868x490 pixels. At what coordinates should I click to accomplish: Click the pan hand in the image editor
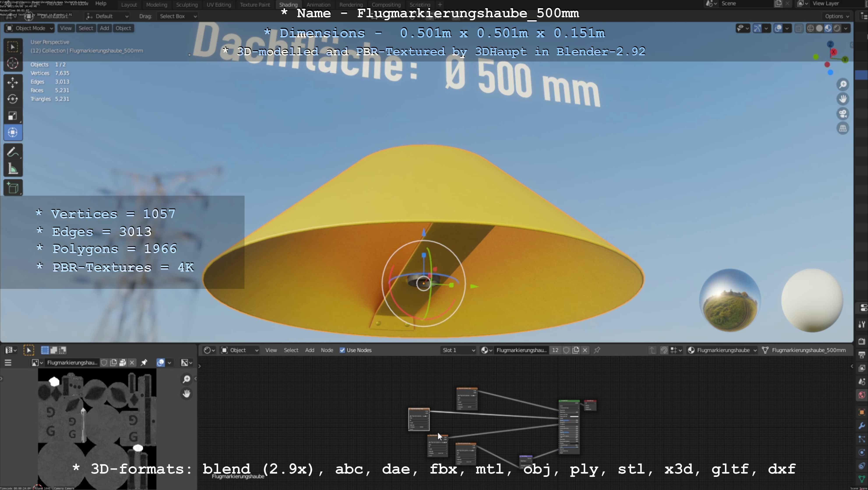tap(186, 393)
